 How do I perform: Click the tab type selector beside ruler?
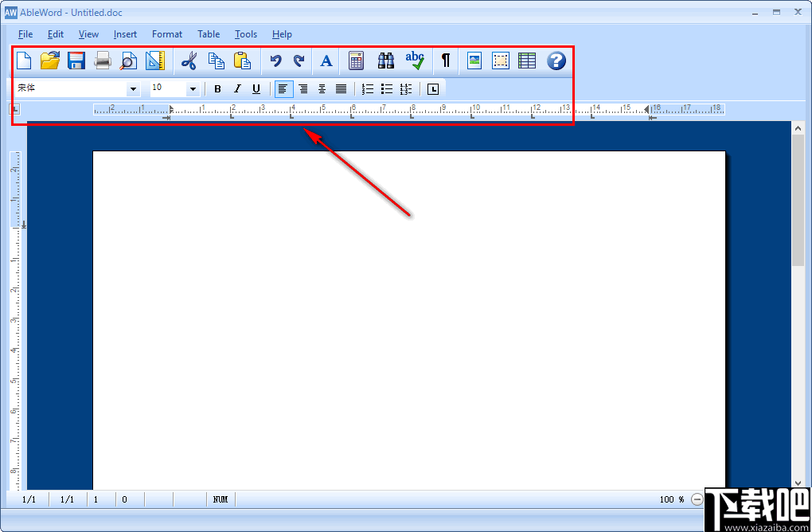tap(15, 109)
